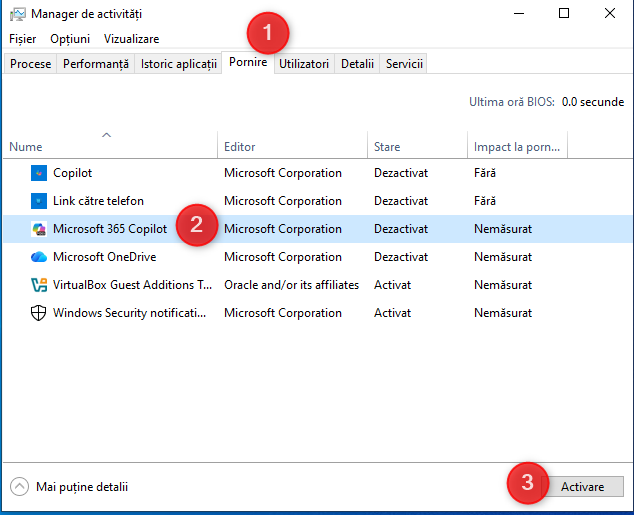
Task: Click Activat status of Windows Security row
Action: (392, 313)
